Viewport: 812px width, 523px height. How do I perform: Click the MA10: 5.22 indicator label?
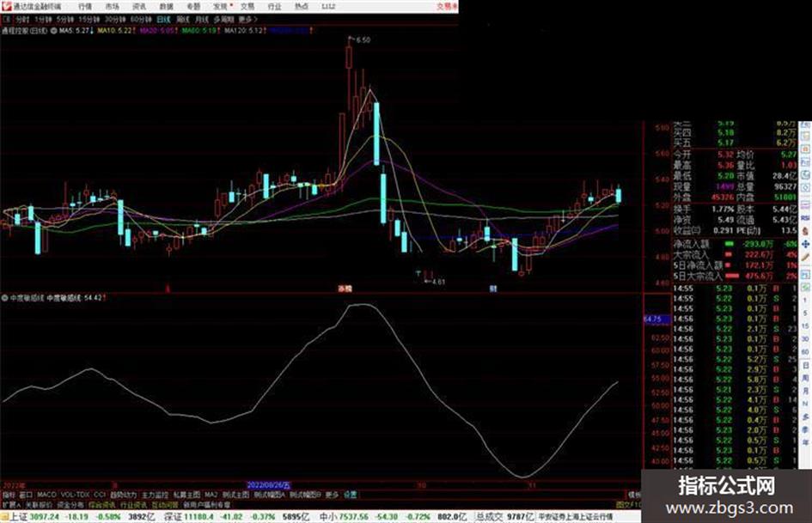point(116,31)
